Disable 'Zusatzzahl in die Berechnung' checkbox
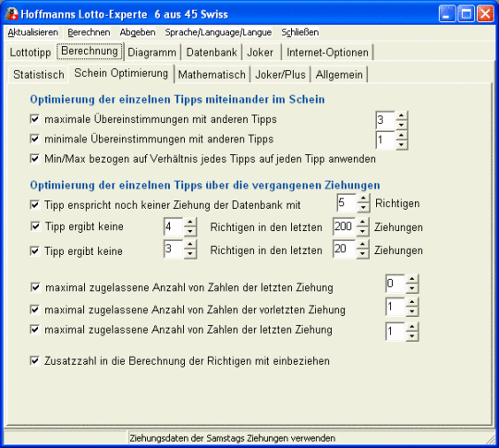This screenshot has height=448, width=499. (34, 361)
